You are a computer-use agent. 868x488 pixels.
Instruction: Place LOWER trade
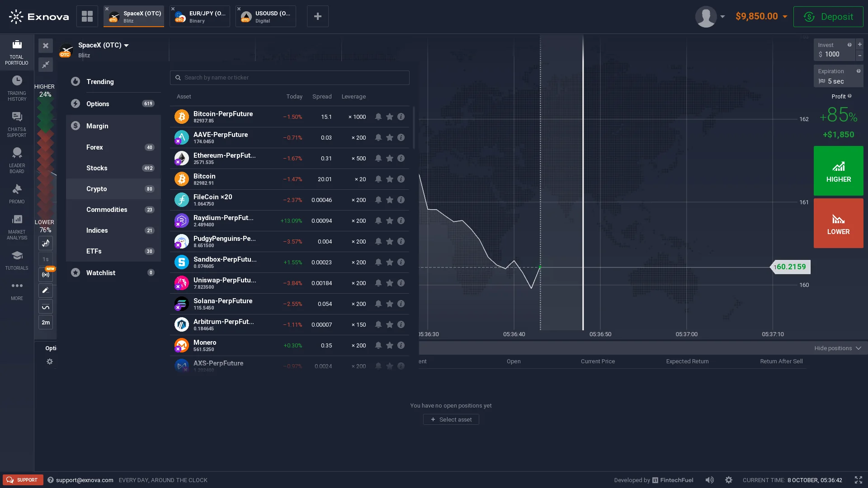[838, 223]
